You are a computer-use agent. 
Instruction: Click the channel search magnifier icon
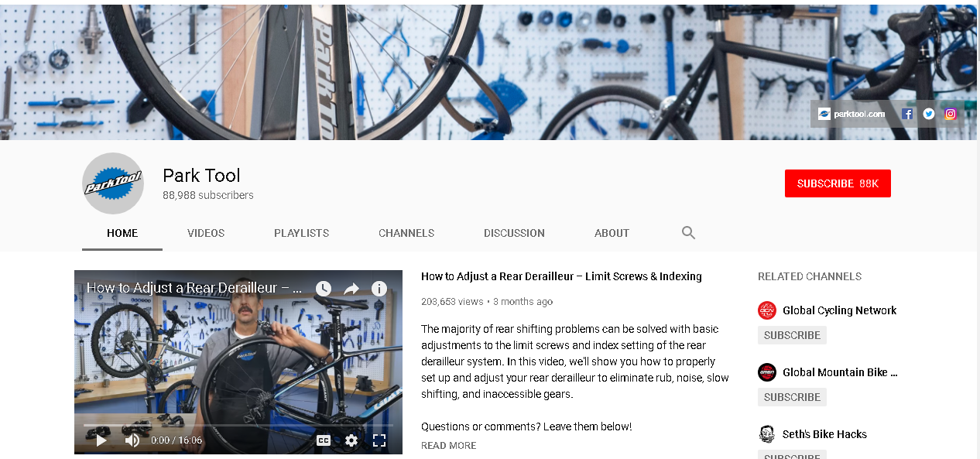(688, 232)
